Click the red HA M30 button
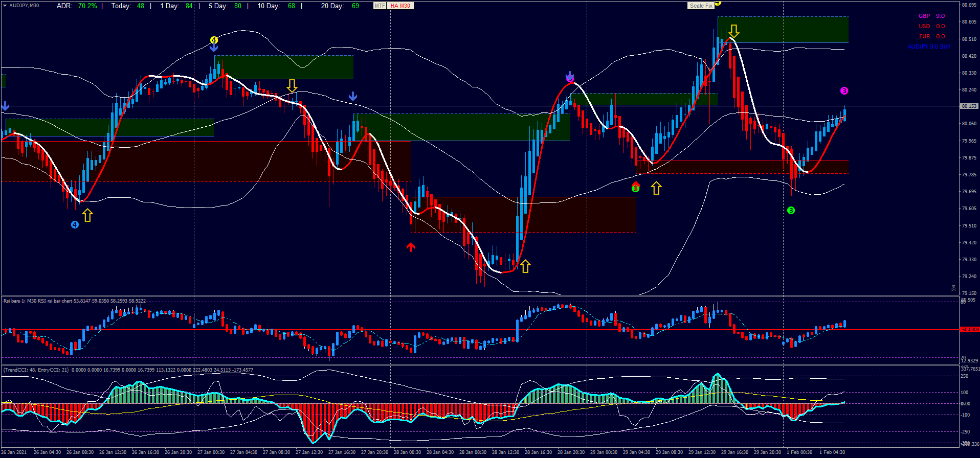The height and width of the screenshot is (458, 980). 400,6
